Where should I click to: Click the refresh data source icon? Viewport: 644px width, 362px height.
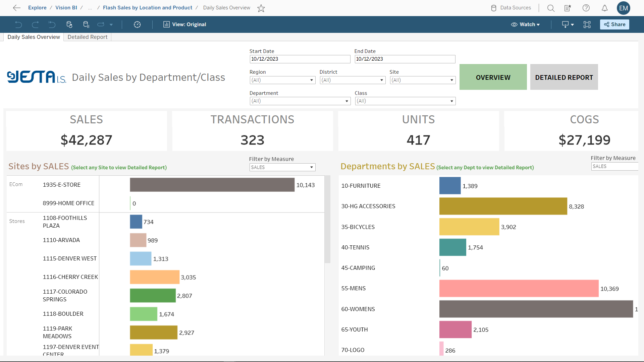click(69, 24)
